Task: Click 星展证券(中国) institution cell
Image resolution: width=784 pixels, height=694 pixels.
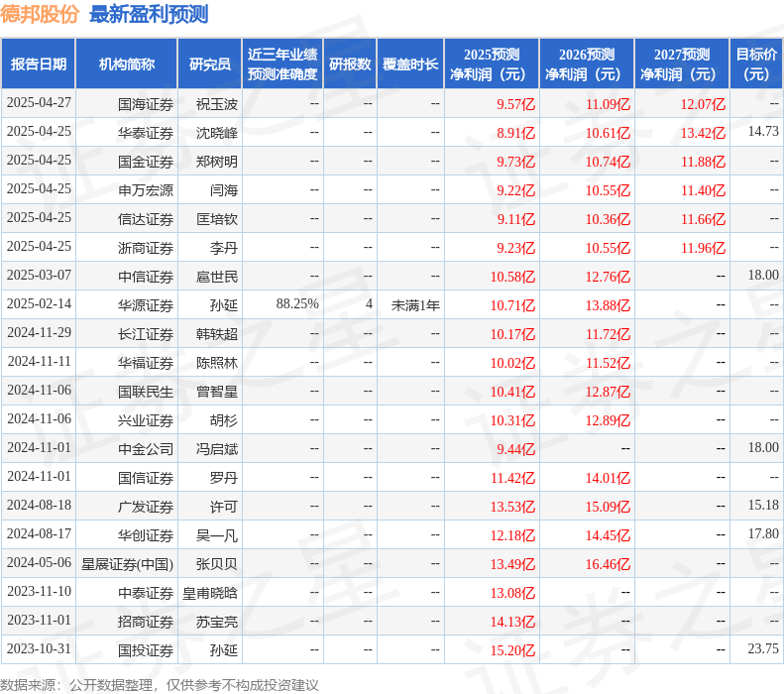Action: click(x=127, y=564)
